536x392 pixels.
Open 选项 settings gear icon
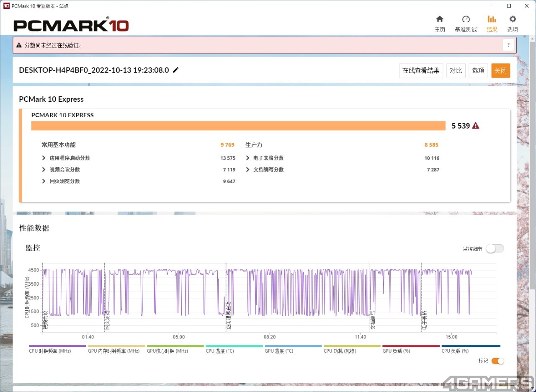513,19
